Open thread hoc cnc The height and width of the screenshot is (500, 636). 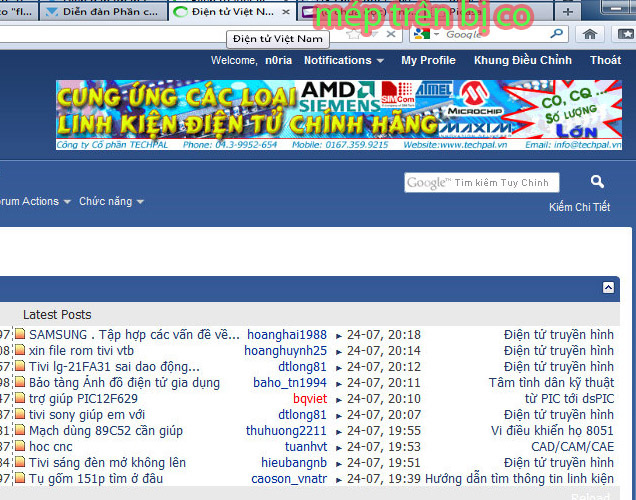coord(51,446)
